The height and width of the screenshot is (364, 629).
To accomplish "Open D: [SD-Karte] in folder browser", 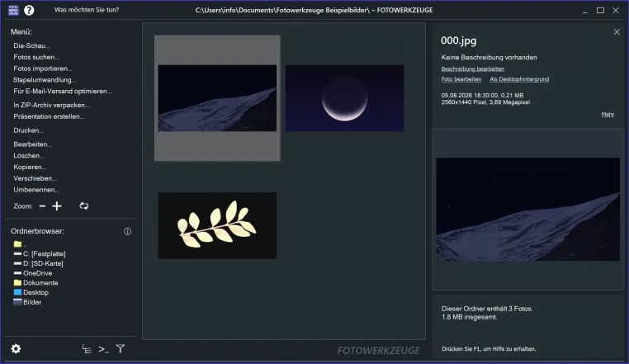I will pos(43,263).
